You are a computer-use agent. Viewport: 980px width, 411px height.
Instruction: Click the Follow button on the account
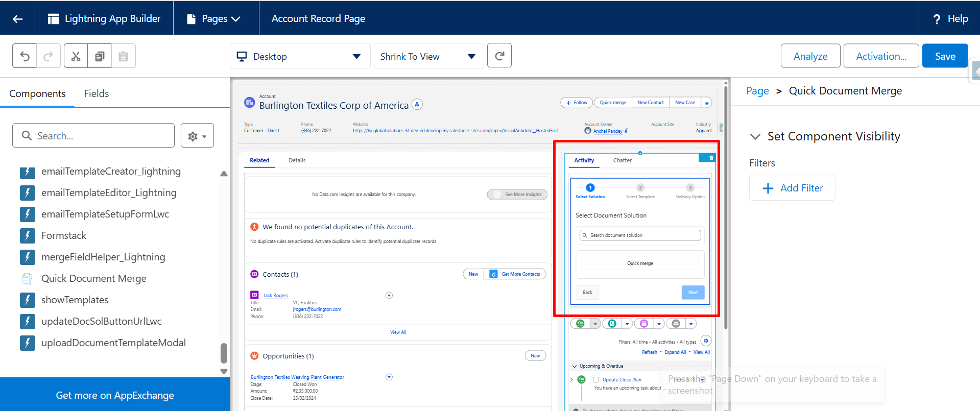click(577, 103)
